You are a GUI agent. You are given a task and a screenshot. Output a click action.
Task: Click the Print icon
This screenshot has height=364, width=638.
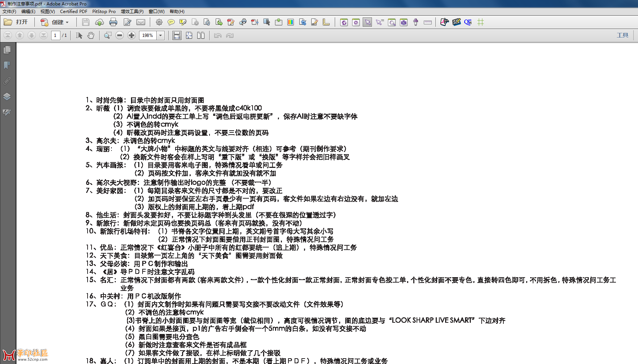coord(113,22)
